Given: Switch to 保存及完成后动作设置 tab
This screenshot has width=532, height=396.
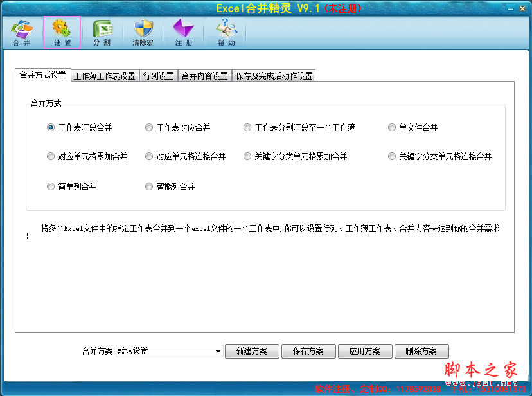Looking at the screenshot, I should tap(274, 76).
